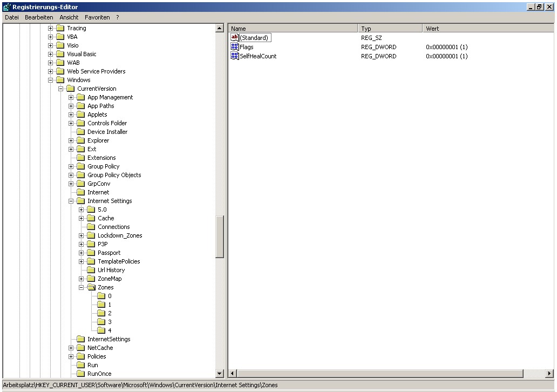This screenshot has width=557, height=392.
Task: Select the Web Service Providers key
Action: pos(96,71)
